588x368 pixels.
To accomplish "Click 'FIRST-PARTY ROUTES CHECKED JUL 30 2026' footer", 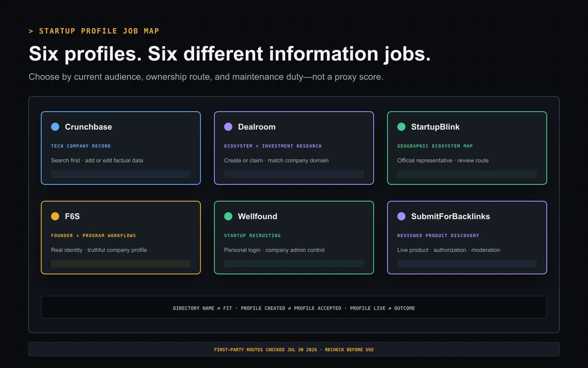I will (265, 350).
